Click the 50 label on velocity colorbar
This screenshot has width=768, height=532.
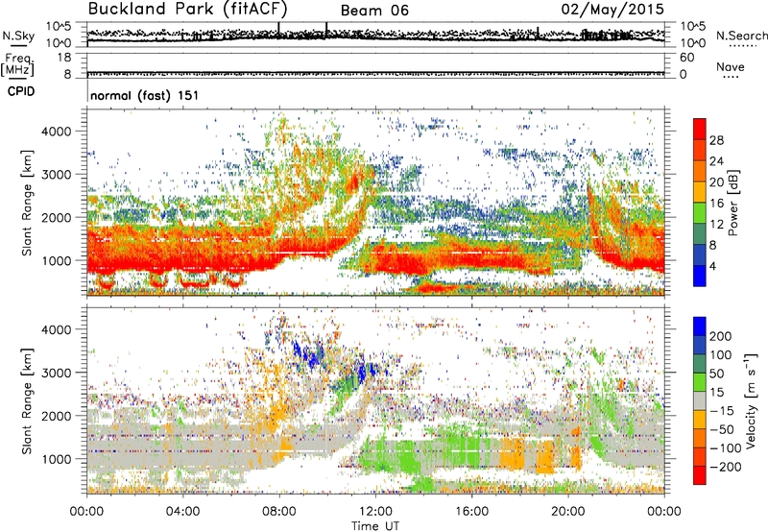coord(716,374)
